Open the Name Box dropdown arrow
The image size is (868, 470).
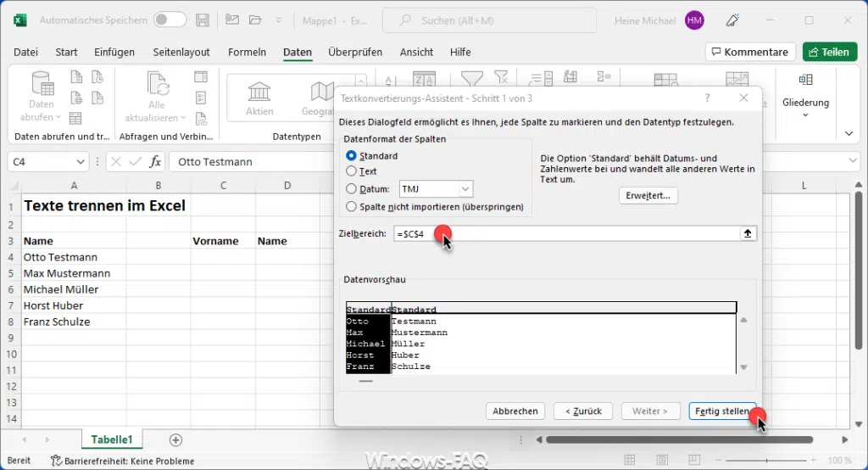pyautogui.click(x=81, y=162)
